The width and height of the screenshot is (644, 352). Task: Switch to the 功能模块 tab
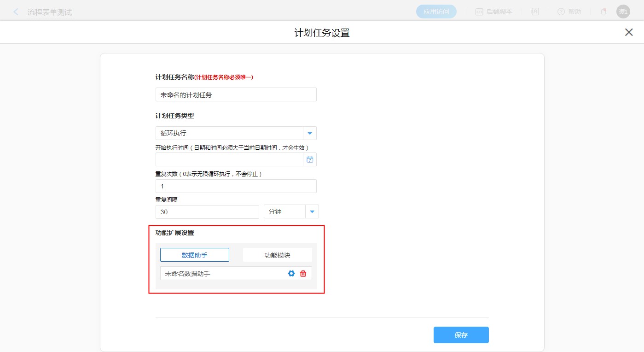click(277, 255)
